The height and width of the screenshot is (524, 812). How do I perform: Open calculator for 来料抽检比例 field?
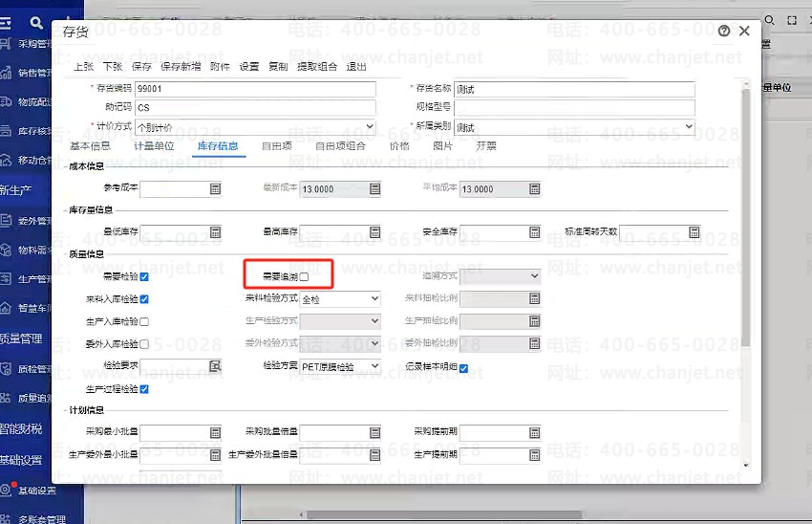(x=535, y=298)
